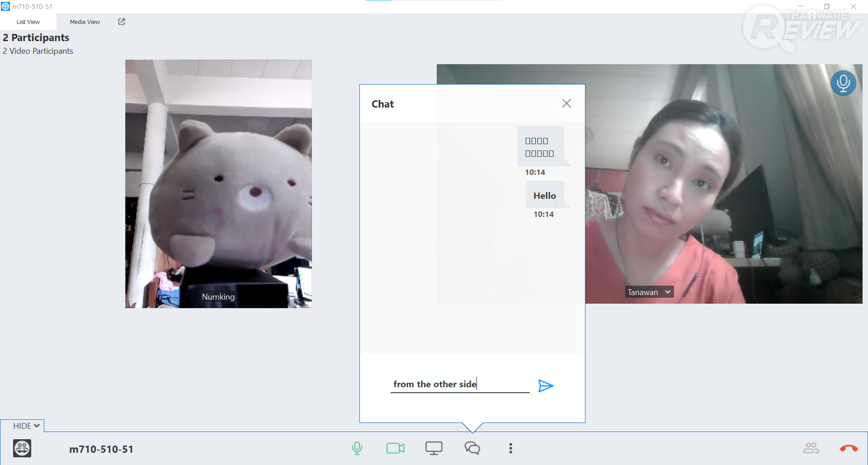
Task: Open the more options three-dot menu
Action: [x=511, y=448]
